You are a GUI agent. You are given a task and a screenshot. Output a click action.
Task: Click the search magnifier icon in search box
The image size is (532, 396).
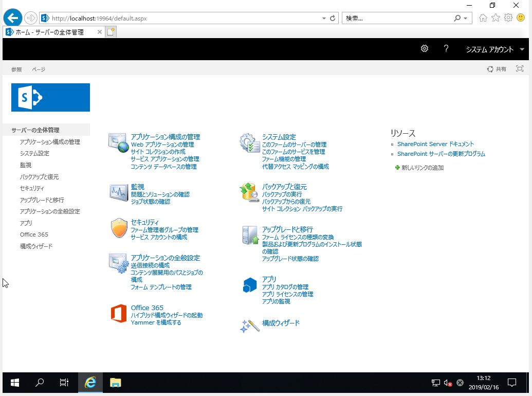click(457, 19)
